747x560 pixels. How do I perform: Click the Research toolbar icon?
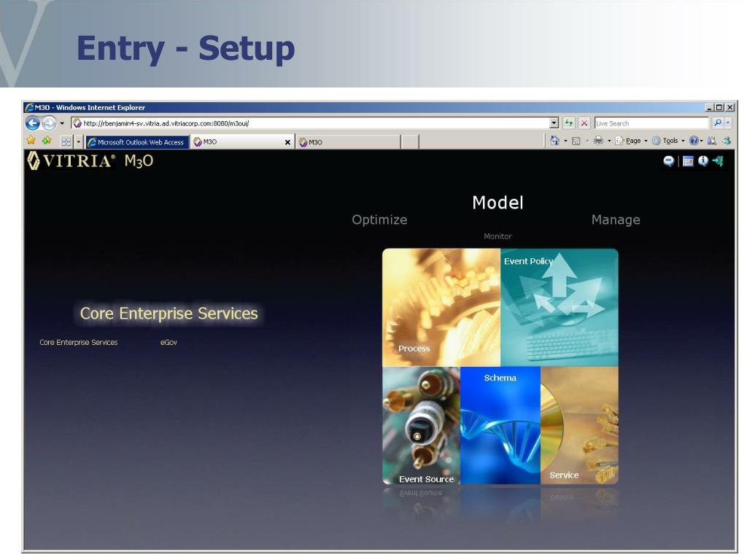point(712,141)
